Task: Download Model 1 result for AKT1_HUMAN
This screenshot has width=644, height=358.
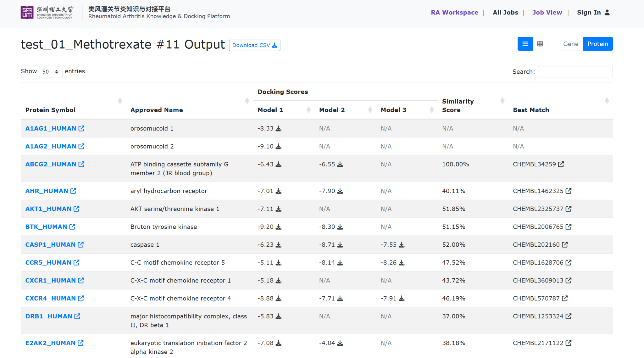Action: tap(279, 209)
